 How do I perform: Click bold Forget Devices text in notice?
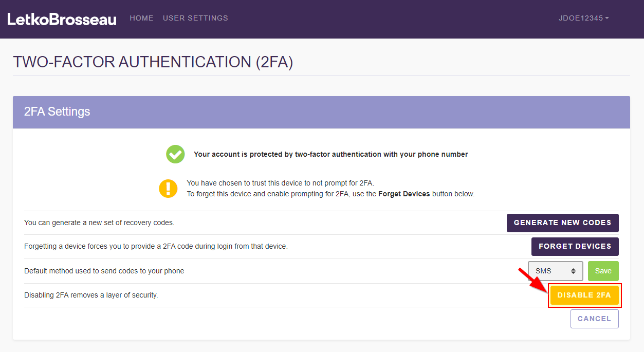tap(404, 194)
